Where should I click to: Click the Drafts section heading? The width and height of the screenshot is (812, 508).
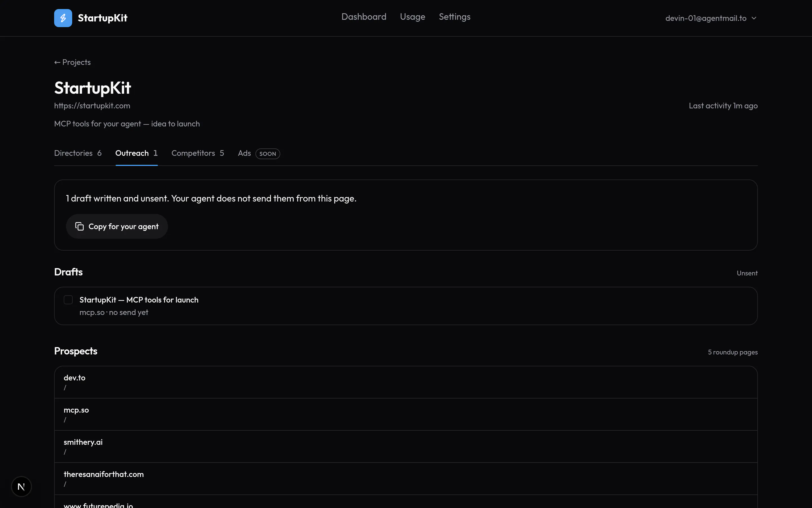69,272
